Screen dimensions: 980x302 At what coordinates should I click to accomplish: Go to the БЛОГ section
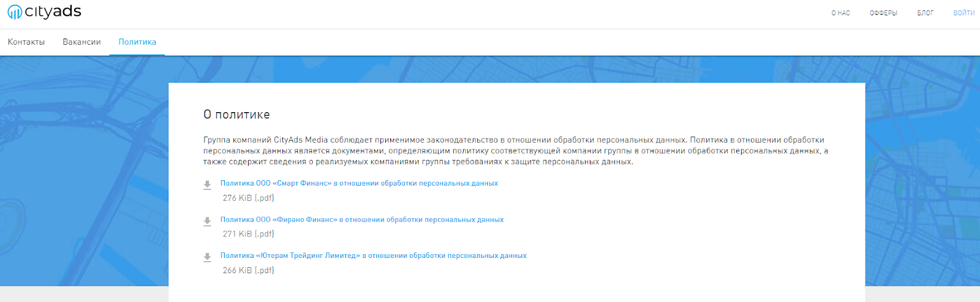925,13
